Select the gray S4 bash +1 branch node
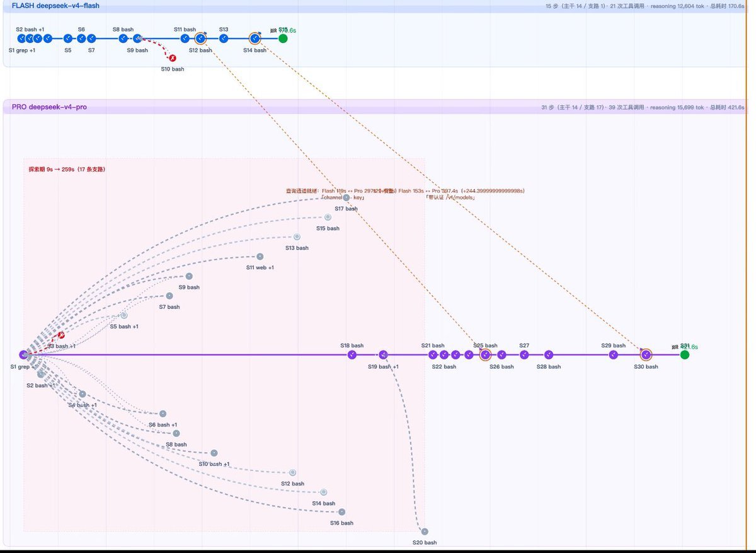Screen dimensions: 756x553 tap(82, 394)
